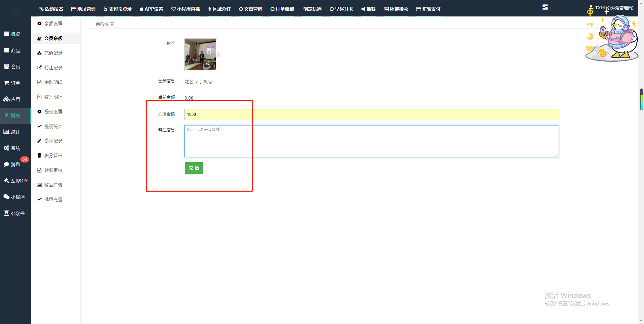
Task: Open 小程序直播 in top navigation
Action: click(x=186, y=9)
